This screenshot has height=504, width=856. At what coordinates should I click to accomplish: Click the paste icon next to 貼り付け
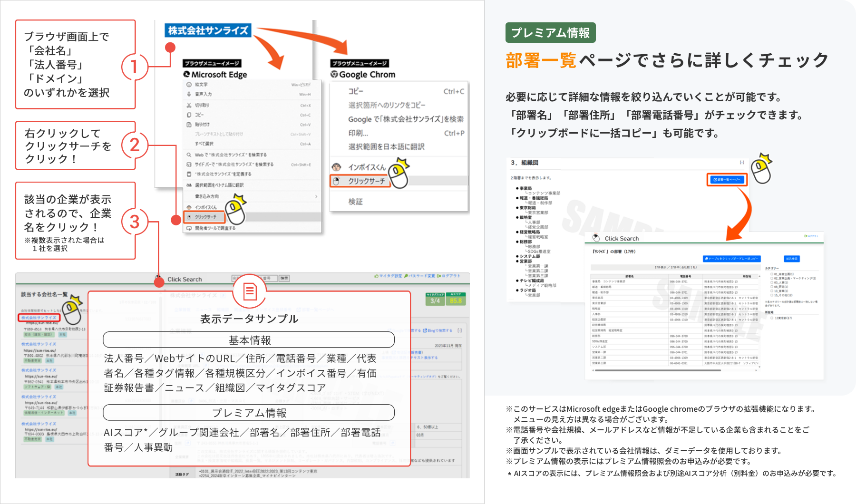pyautogui.click(x=189, y=125)
